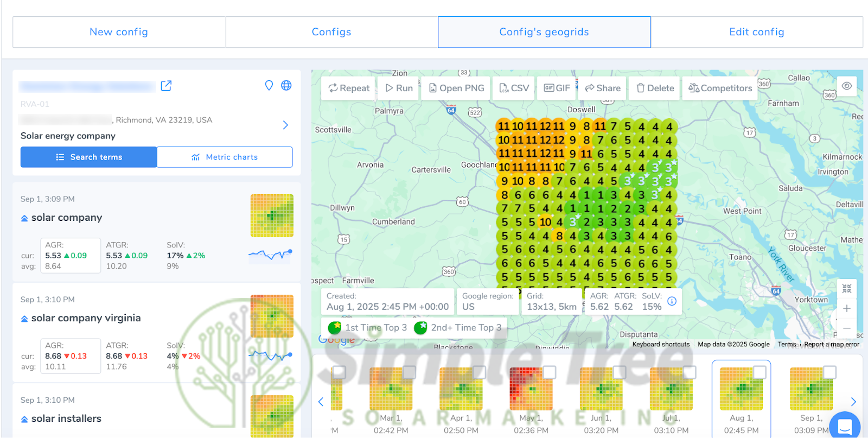Click the '13x13, 5km' grid value
The height and width of the screenshot is (438, 868).
(x=552, y=307)
